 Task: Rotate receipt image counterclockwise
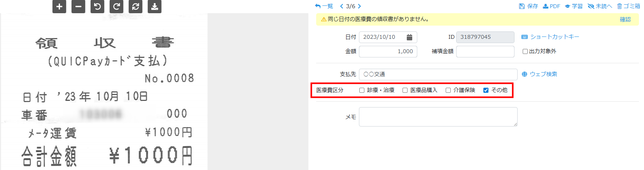click(97, 7)
